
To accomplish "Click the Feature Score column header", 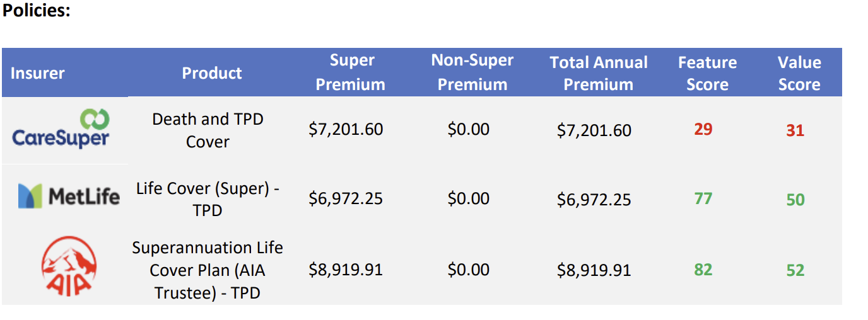I will [x=707, y=73].
